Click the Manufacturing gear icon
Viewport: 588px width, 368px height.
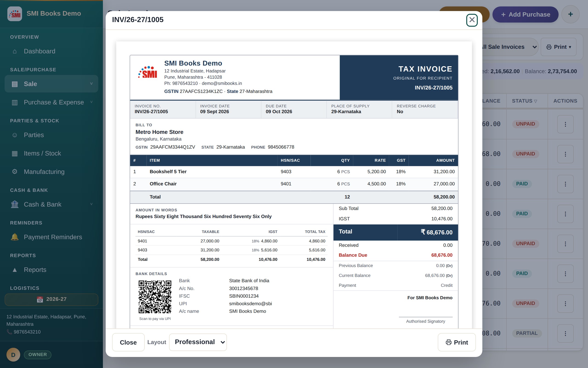[x=14, y=172]
